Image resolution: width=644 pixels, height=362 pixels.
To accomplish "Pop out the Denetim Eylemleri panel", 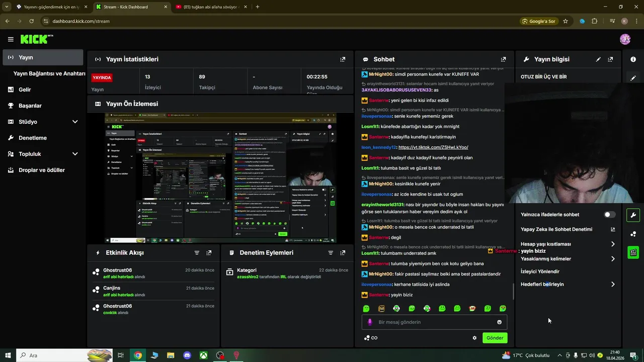I will (343, 253).
